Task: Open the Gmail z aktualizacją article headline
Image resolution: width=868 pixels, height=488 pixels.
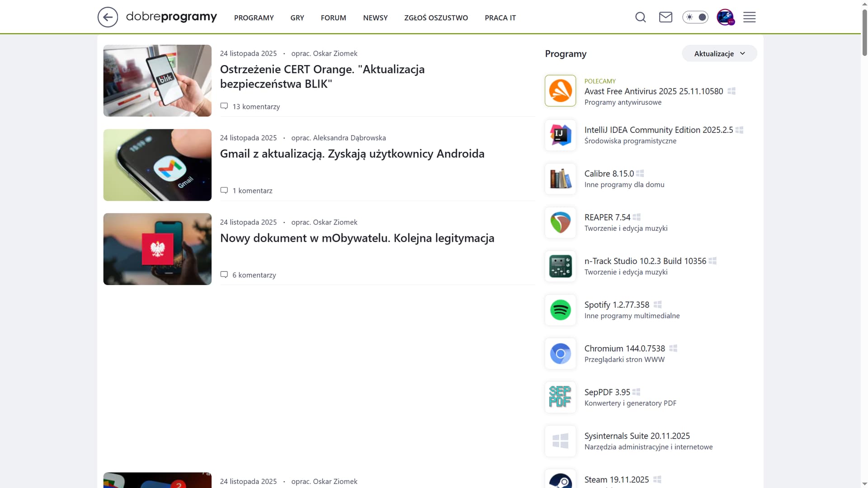Action: [x=352, y=154]
